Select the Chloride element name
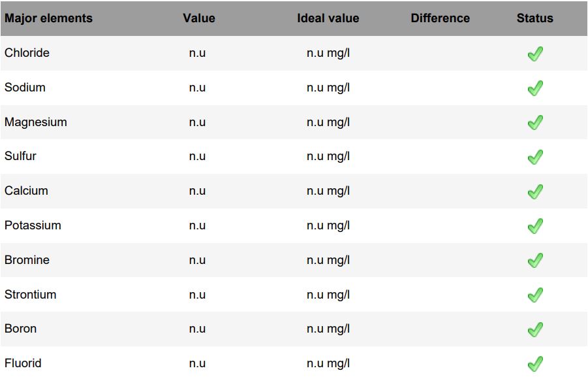588x379 pixels. [27, 53]
